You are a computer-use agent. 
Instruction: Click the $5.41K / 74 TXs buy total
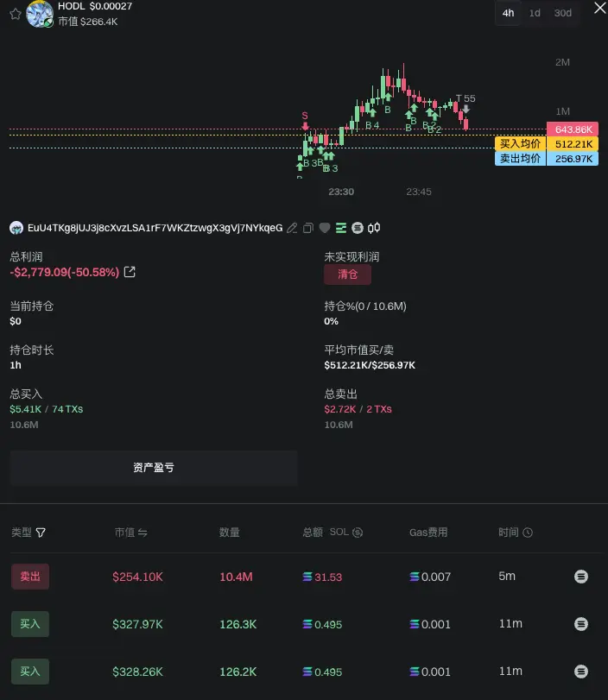tap(47, 409)
